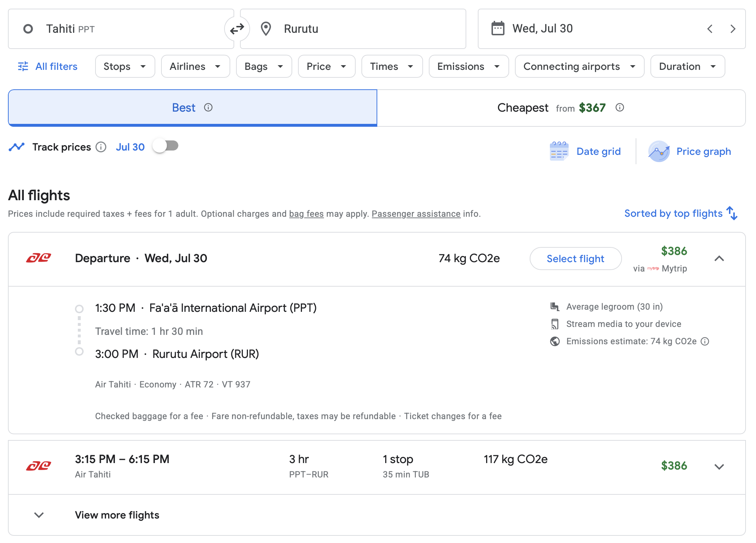
Task: Open the Price filter dropdown
Action: point(326,66)
